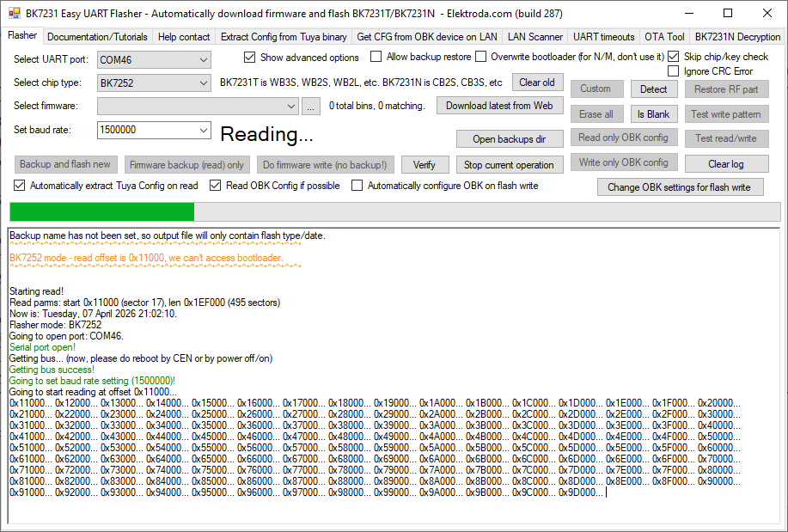The height and width of the screenshot is (532, 788).
Task: Click the Custom button
Action: point(596,89)
